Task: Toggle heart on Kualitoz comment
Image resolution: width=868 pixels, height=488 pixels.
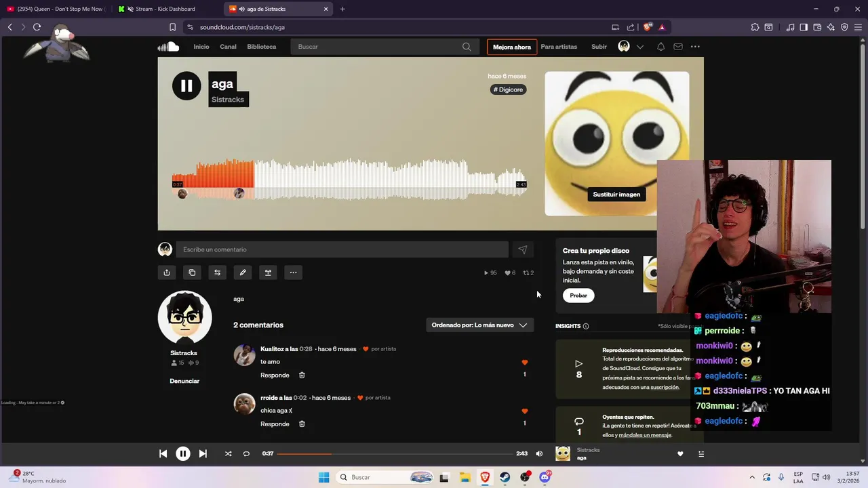Action: tap(524, 363)
